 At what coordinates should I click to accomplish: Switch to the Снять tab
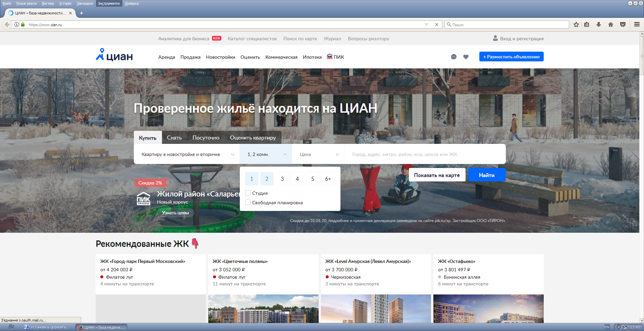[x=174, y=137]
